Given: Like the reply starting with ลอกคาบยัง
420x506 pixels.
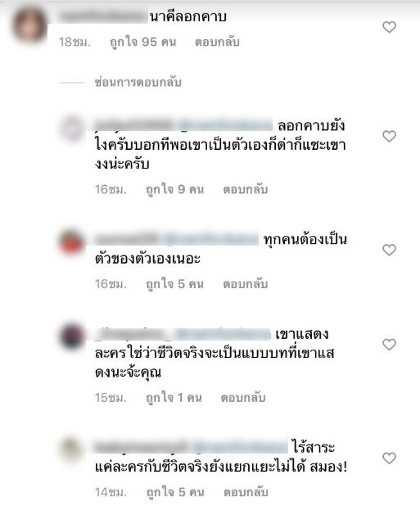Looking at the screenshot, I should [x=390, y=136].
